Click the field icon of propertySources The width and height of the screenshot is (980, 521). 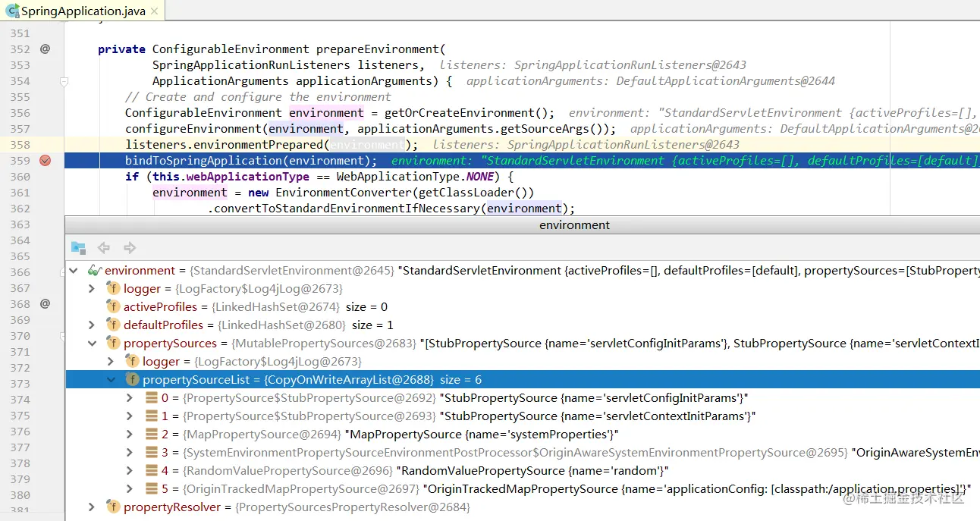tap(113, 343)
